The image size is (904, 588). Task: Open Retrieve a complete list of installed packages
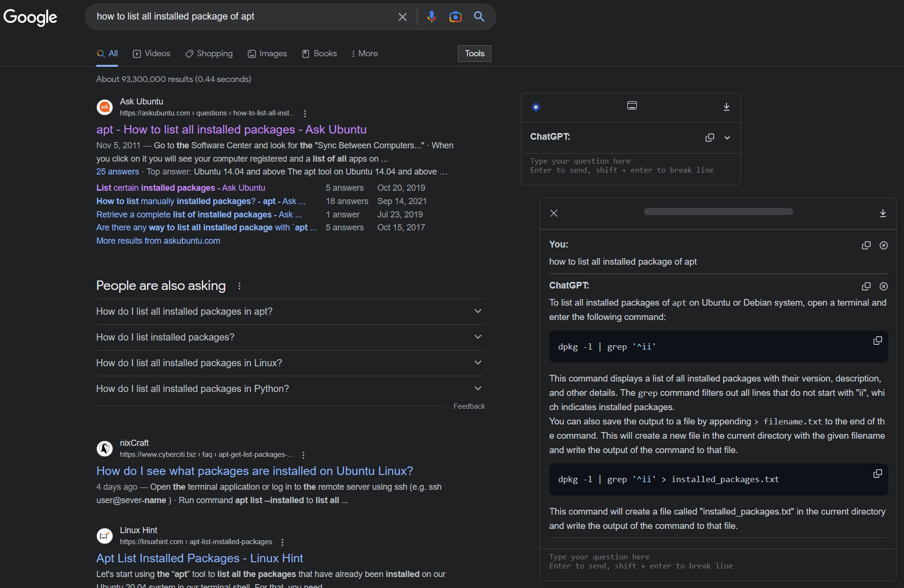pyautogui.click(x=199, y=215)
